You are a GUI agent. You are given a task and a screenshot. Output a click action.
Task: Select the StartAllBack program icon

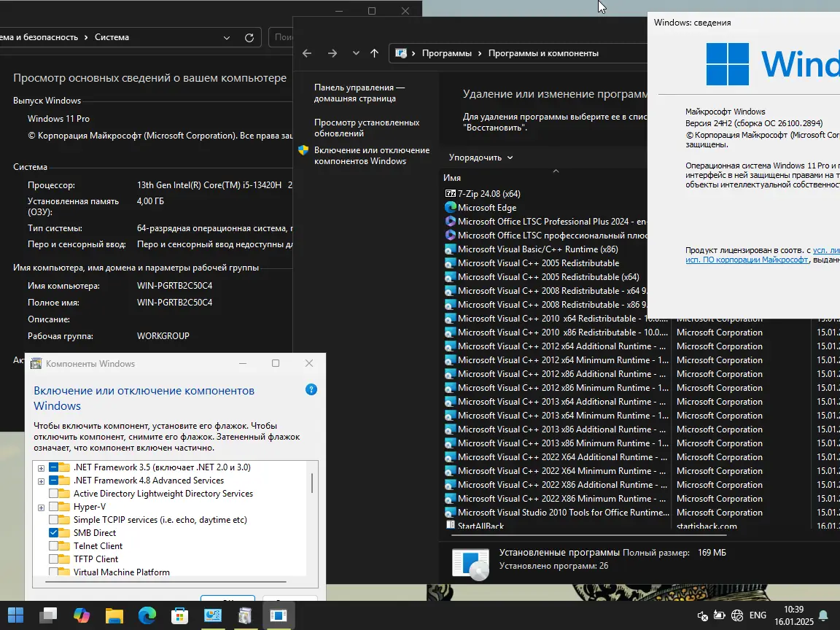pyautogui.click(x=450, y=526)
